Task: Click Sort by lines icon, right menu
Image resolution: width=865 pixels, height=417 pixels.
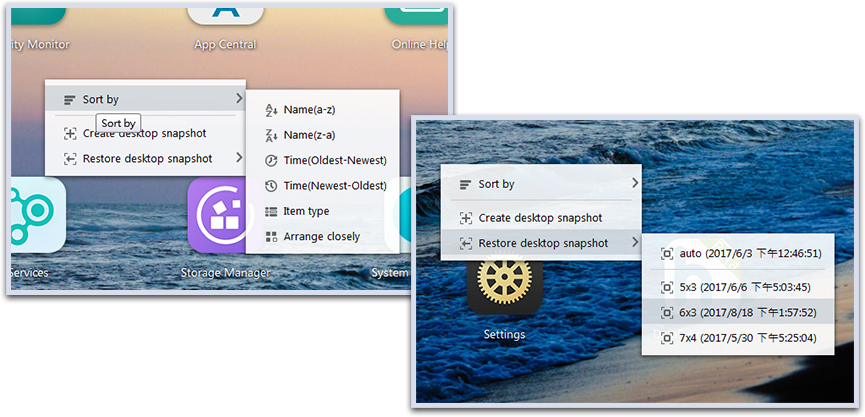Action: click(x=466, y=185)
